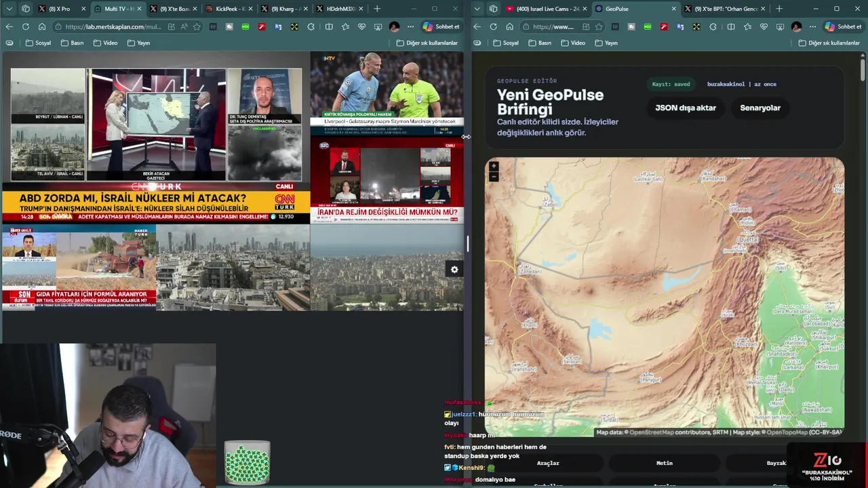This screenshot has height=488, width=868.
Task: Open Senaryolar button
Action: tap(760, 108)
